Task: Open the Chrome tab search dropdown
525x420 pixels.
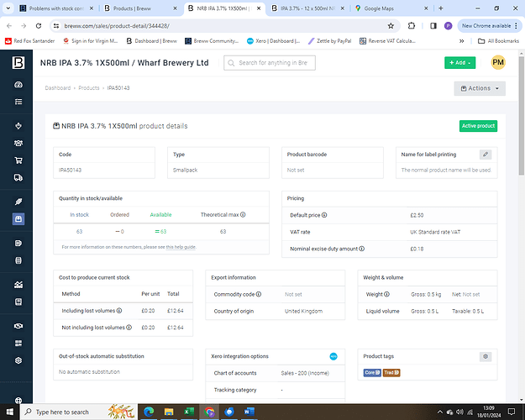Action: tap(8, 8)
